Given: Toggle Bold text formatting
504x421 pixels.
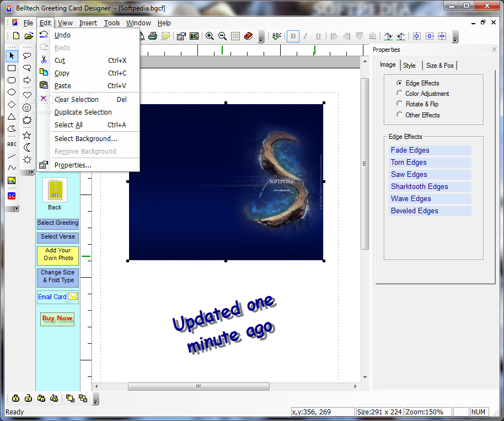Looking at the screenshot, I should tap(293, 36).
